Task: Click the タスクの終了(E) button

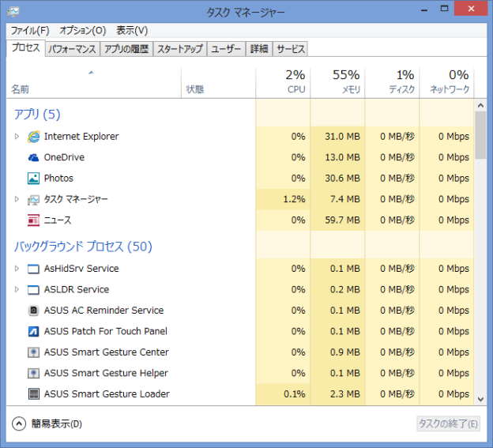Action: tap(448, 424)
